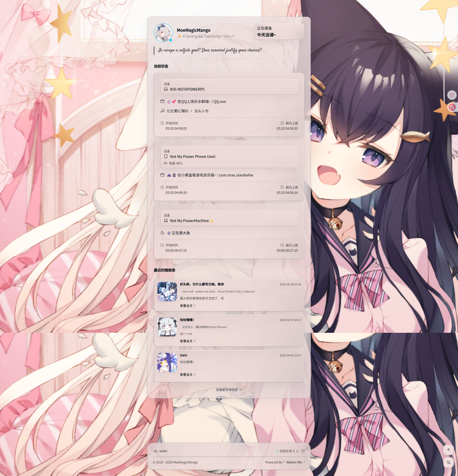
Task: Open the floating grid apps icon
Action: (452, 95)
